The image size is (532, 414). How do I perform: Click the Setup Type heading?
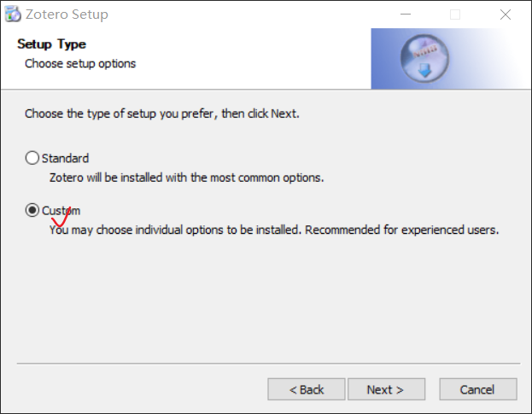(x=51, y=44)
